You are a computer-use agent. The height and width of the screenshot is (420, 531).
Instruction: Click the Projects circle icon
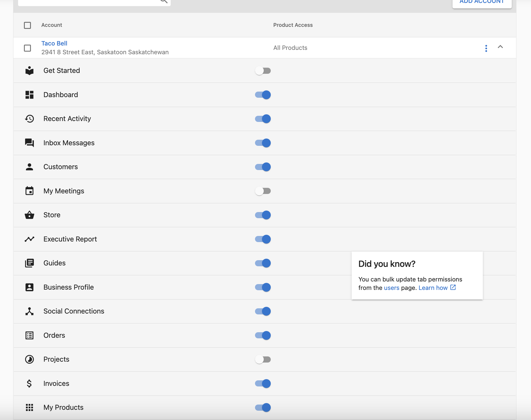pyautogui.click(x=29, y=359)
